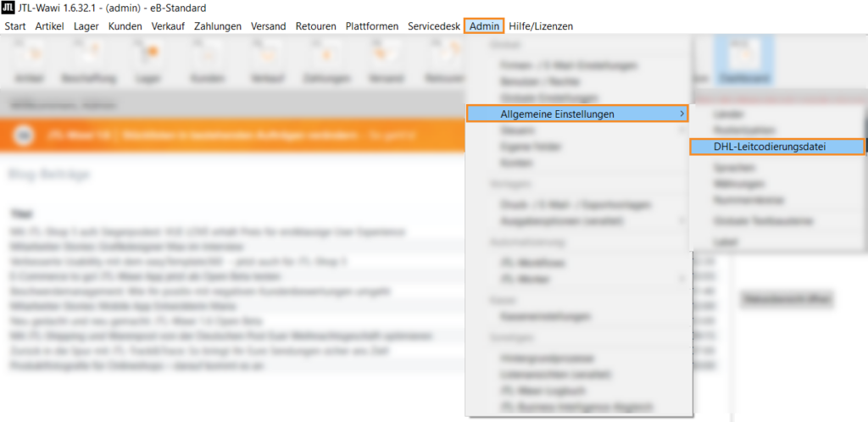Select Start in the menu bar
The height and width of the screenshot is (422, 868).
click(x=15, y=26)
